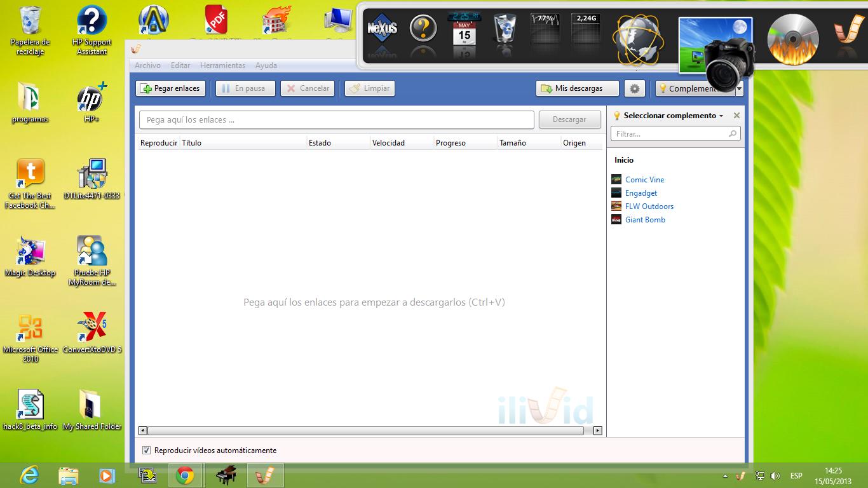Select Pruebe HP MyRoom desktop icon
The image size is (868, 488).
click(92, 261)
